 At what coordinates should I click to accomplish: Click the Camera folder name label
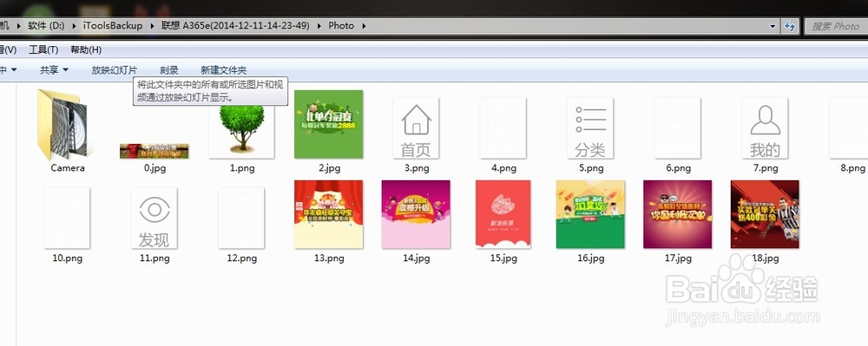(68, 168)
